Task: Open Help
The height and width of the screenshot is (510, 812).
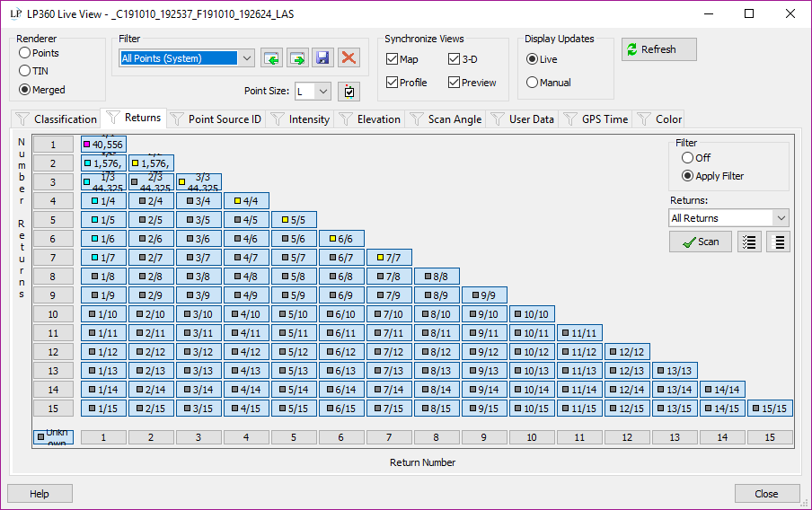Action: [40, 494]
